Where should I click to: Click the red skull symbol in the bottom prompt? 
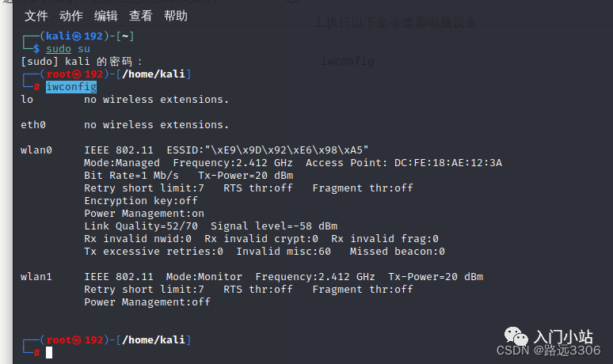click(77, 340)
